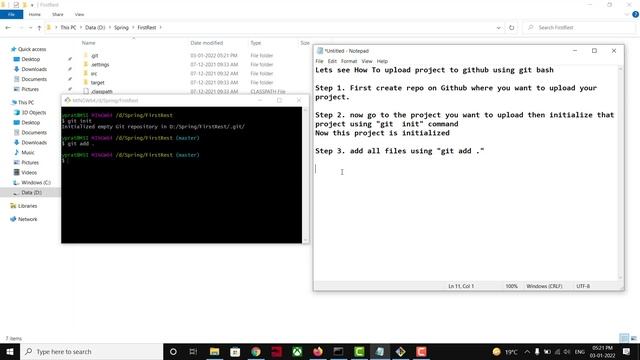Navigate to This PC in breadcrumb
Image resolution: width=640 pixels, height=360 pixels.
pos(68,28)
